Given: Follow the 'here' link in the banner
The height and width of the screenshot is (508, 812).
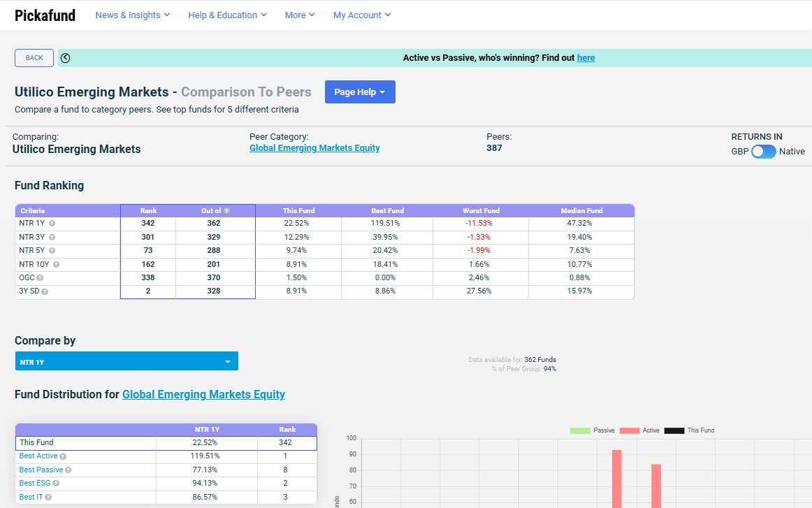Looking at the screenshot, I should pos(586,58).
